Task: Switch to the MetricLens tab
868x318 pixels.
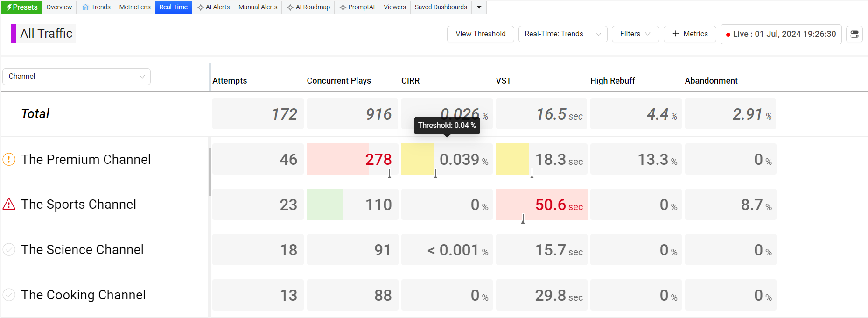Action: click(135, 7)
